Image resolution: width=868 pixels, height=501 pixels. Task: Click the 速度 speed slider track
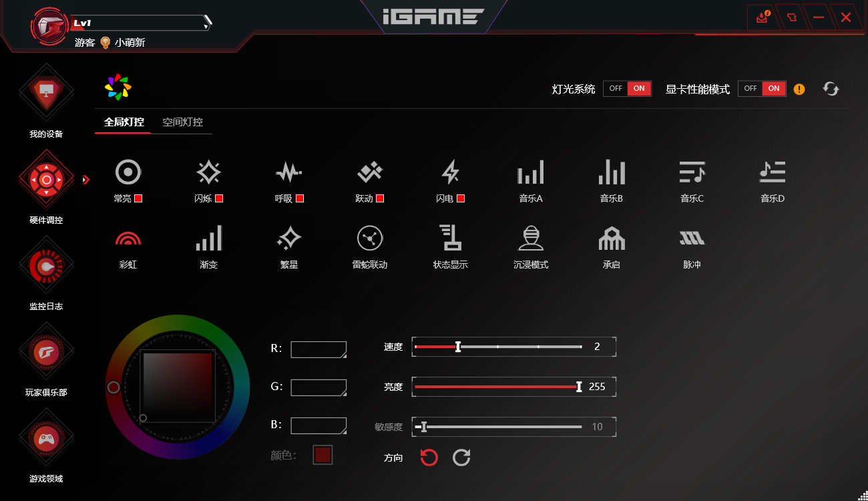[x=498, y=347]
